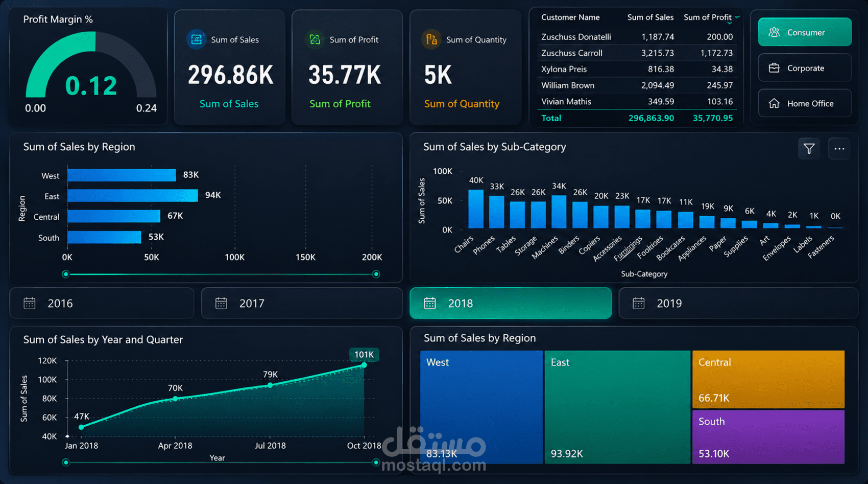Click the calendar icon beside 2019
Screen dimensions: 868x484
point(639,303)
